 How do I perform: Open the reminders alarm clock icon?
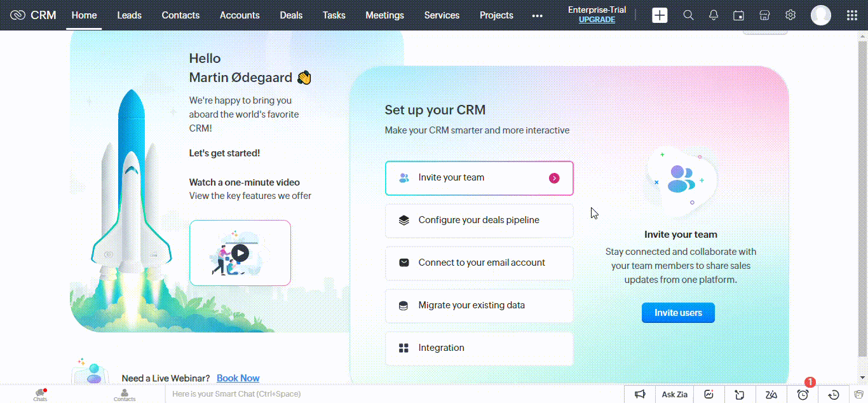pyautogui.click(x=802, y=394)
